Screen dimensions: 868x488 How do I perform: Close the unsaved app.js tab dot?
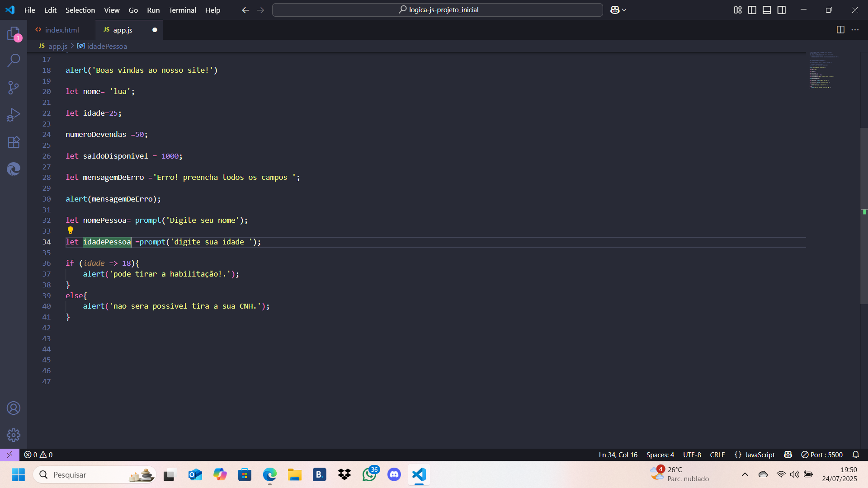[x=155, y=30]
